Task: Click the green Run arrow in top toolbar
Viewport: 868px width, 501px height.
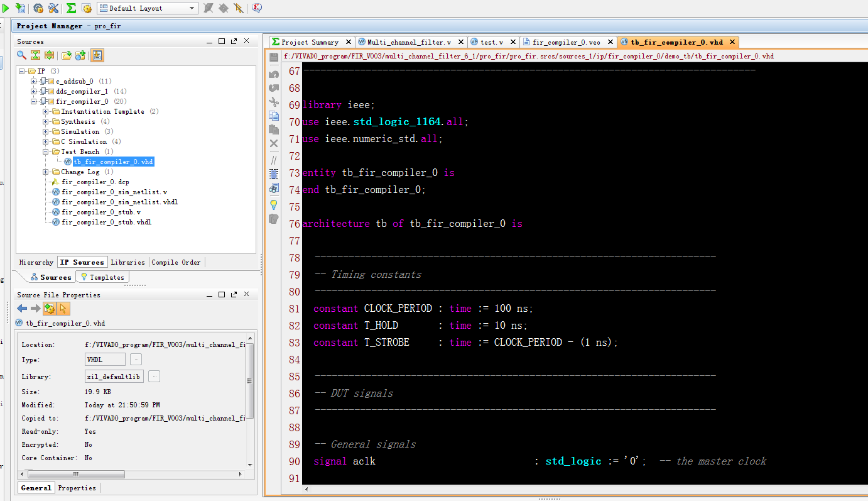Action: [x=6, y=8]
